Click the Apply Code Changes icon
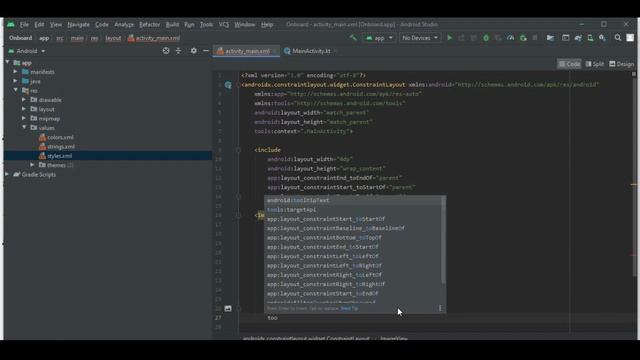This screenshot has height=360, width=640. (x=473, y=38)
